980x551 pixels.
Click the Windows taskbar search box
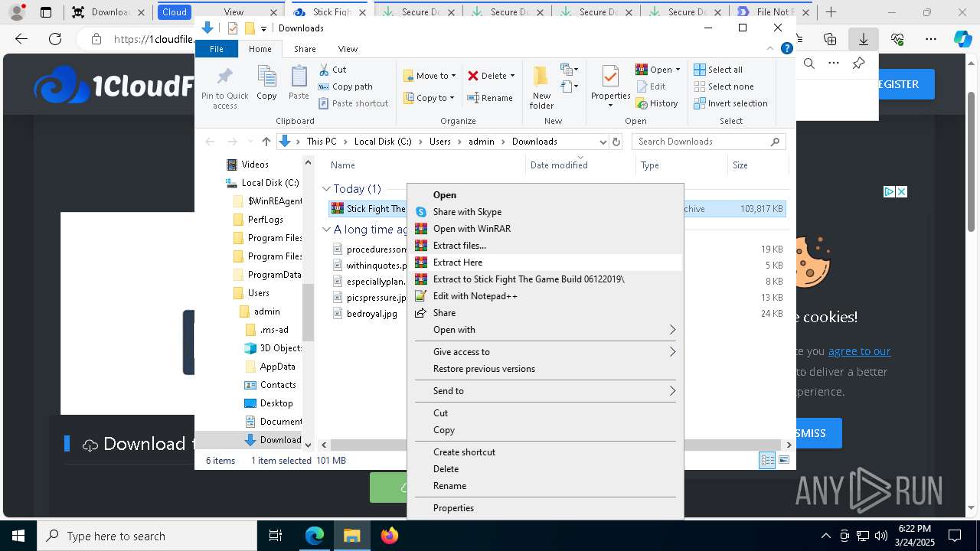pyautogui.click(x=147, y=536)
